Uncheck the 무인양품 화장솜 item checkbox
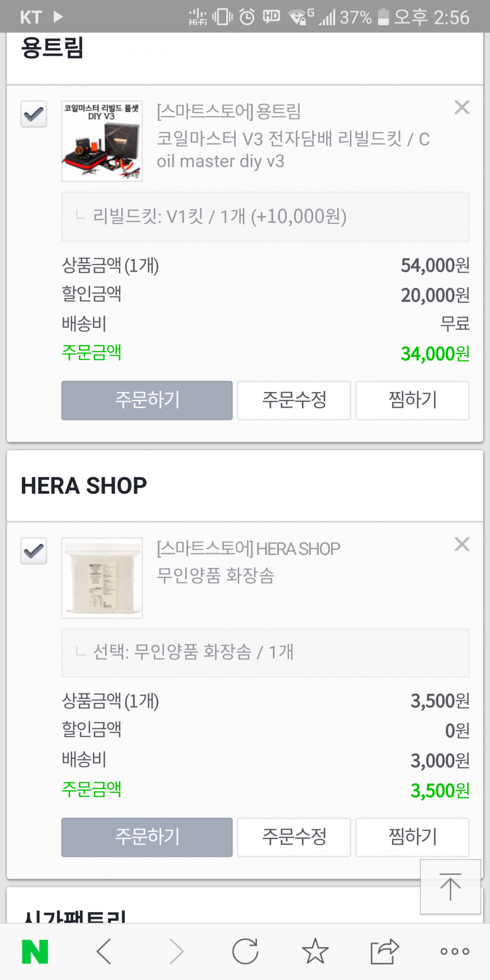Image resolution: width=490 pixels, height=980 pixels. pyautogui.click(x=34, y=551)
